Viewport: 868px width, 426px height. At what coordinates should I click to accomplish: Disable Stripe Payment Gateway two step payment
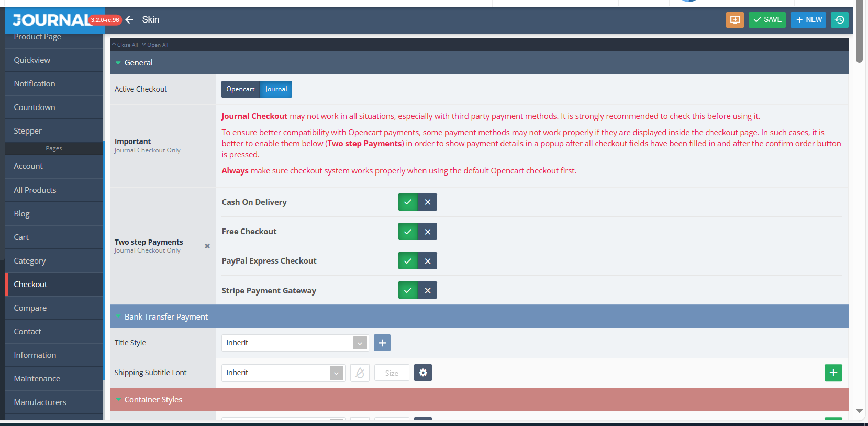[x=428, y=290]
